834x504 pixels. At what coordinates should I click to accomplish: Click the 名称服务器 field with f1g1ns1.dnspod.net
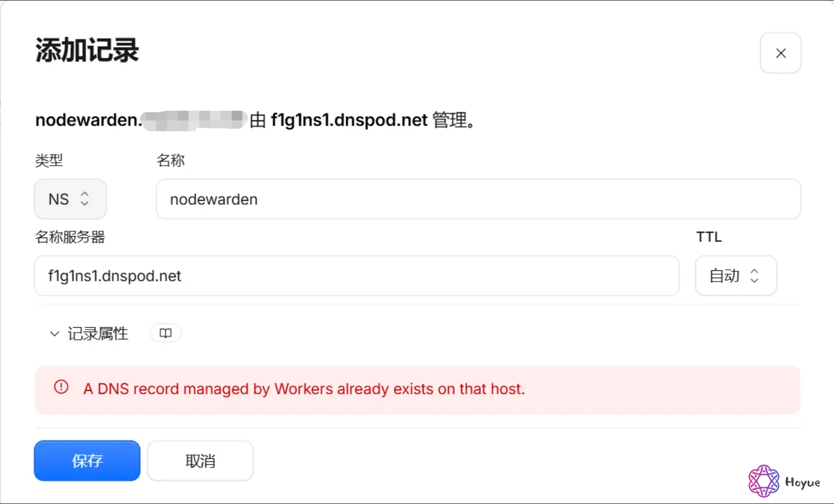(357, 275)
